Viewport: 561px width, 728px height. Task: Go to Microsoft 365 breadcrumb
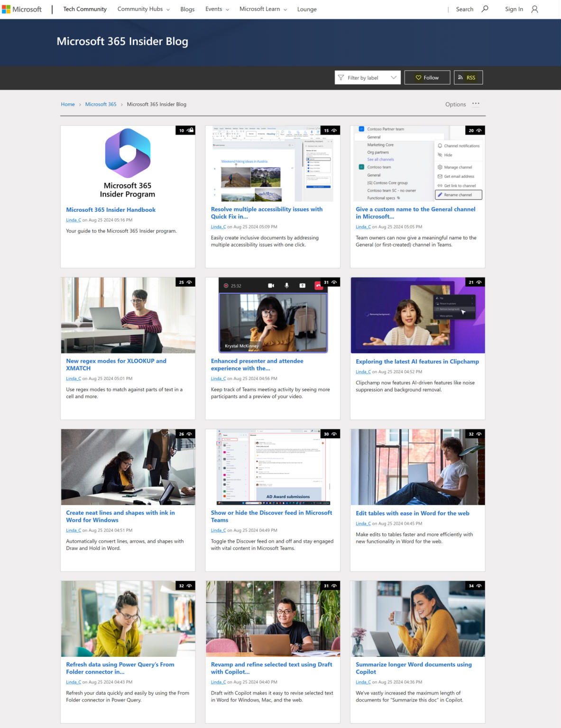101,104
